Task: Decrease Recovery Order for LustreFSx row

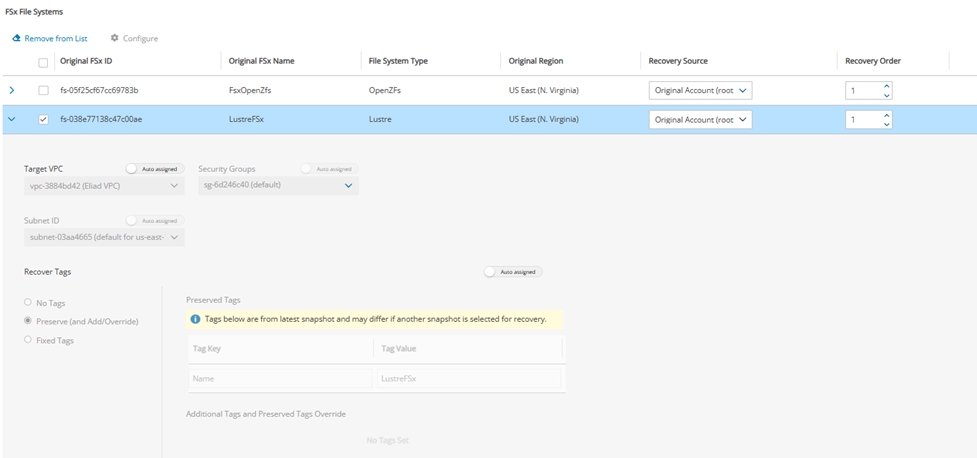Action: (x=886, y=124)
